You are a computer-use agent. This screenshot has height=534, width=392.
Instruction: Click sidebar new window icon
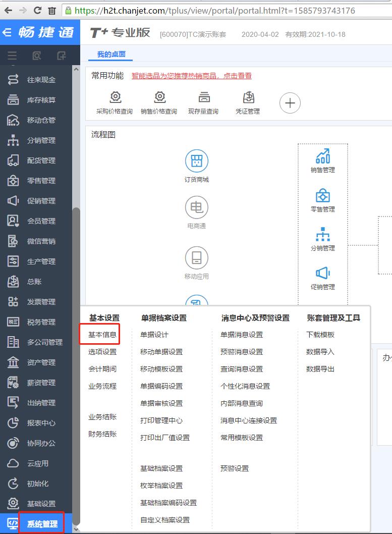point(61,56)
